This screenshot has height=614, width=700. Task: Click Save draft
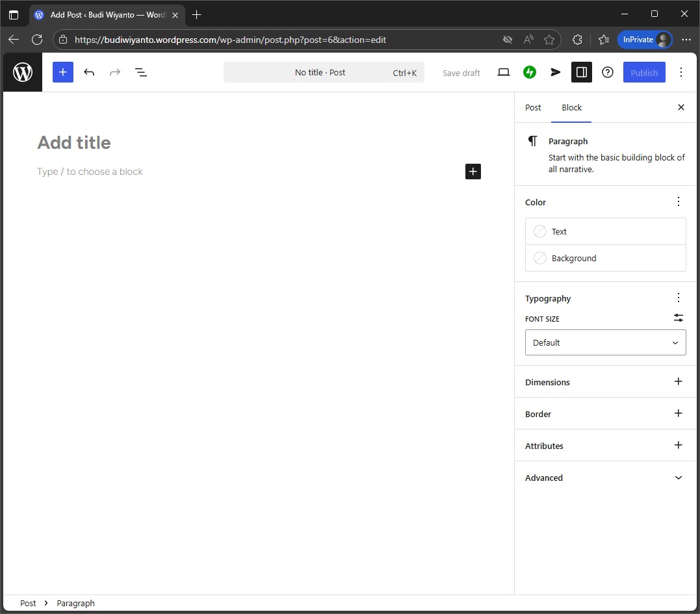pyautogui.click(x=461, y=73)
